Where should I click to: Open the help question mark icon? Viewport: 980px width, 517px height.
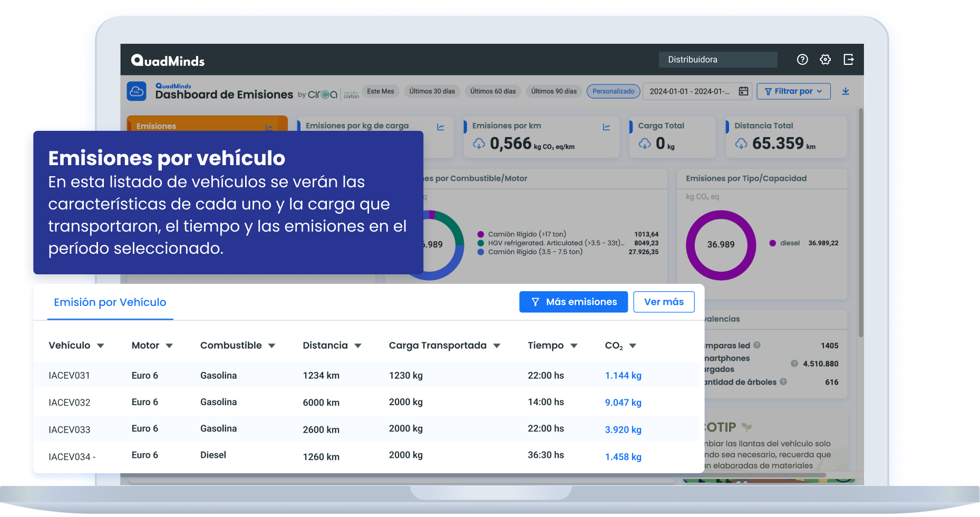(802, 60)
